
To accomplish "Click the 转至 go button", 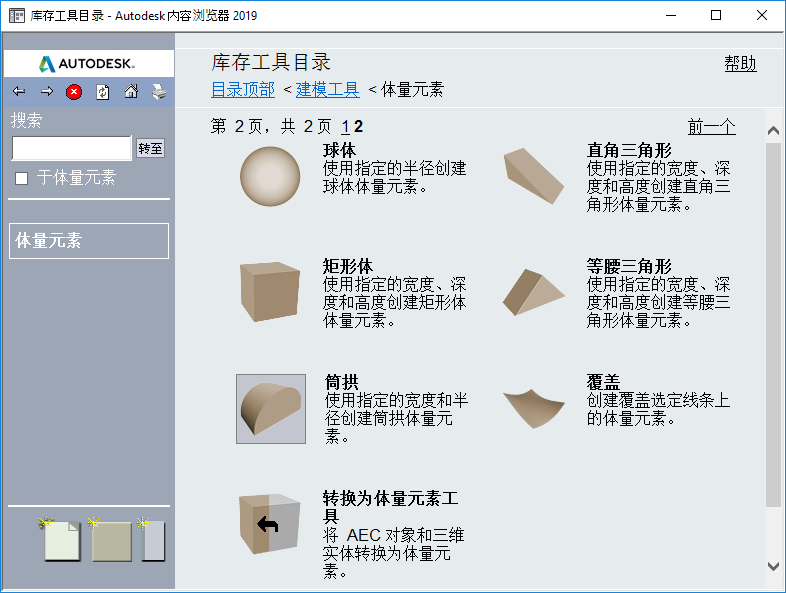I will [x=150, y=148].
